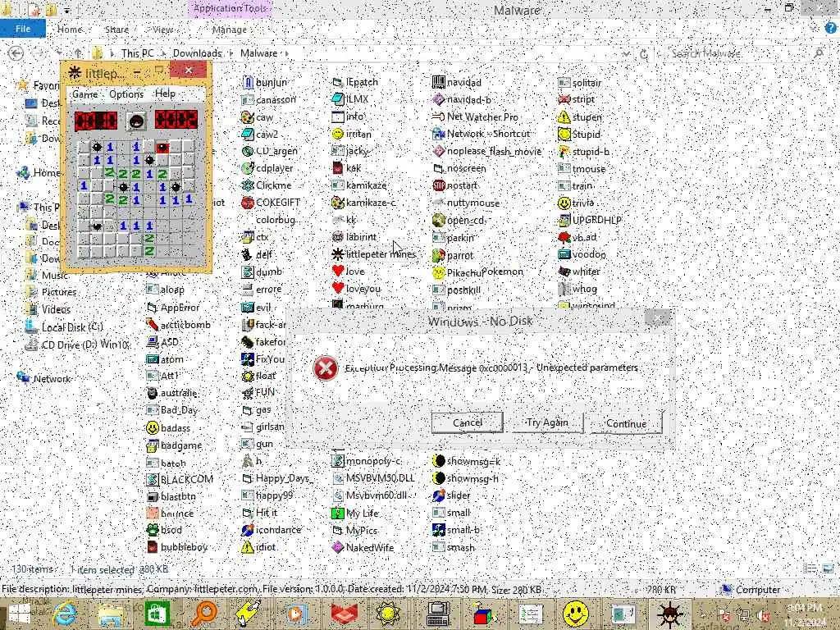Viewport: 840px width, 630px height.
Task: Select Local Disk (C:) in navigation pane
Action: [64, 326]
